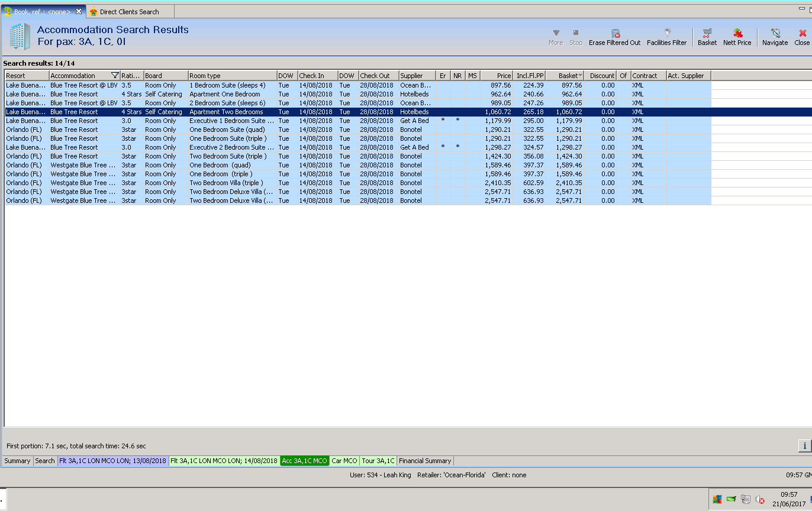
Task: Click the Price column header
Action: (x=497, y=76)
